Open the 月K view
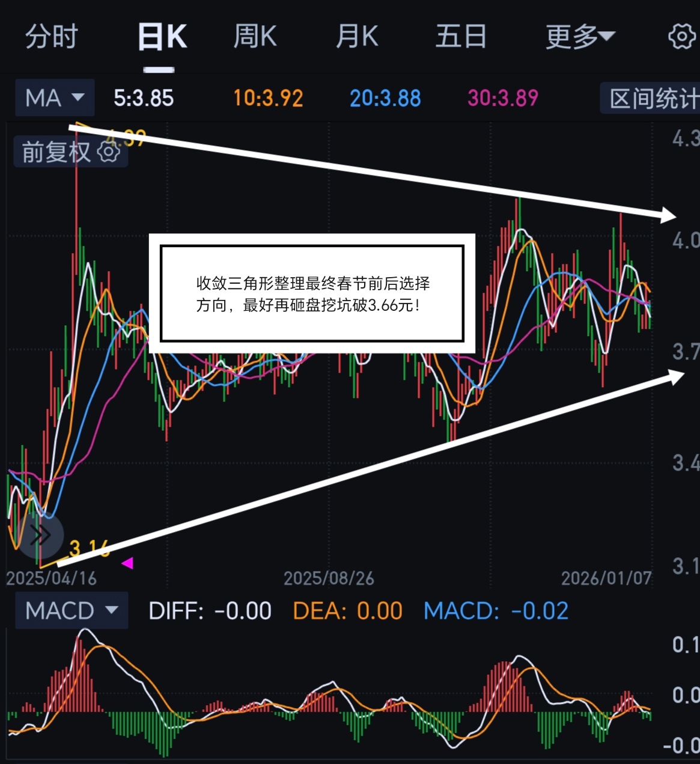Screen dimensions: 700x764 point(357,37)
